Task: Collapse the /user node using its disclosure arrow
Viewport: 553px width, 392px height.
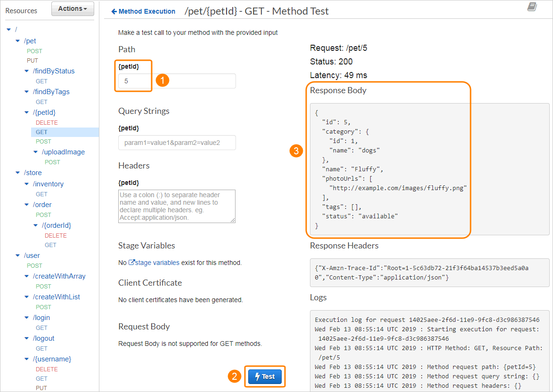Action: [x=18, y=255]
